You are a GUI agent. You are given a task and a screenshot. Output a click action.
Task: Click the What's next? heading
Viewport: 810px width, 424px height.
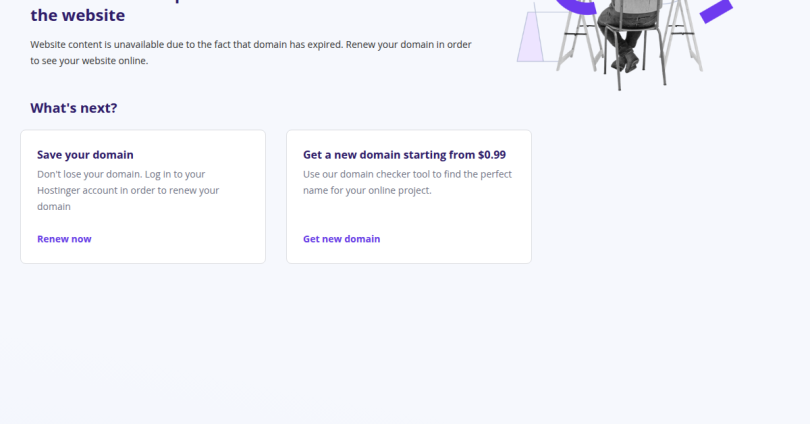coord(74,108)
